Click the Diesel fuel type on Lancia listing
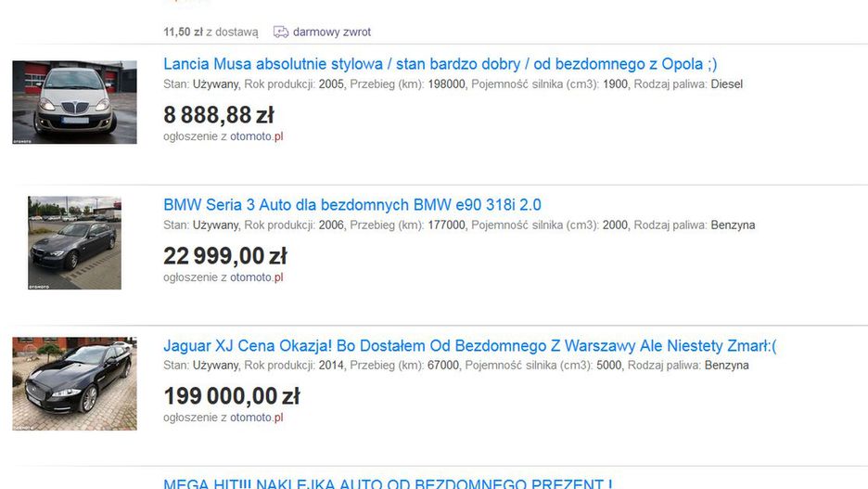 pos(726,84)
